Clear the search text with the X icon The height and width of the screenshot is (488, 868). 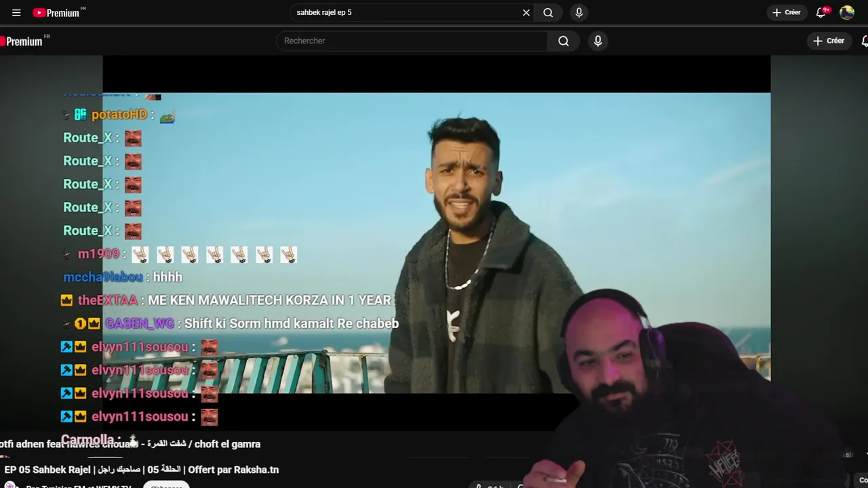[x=526, y=12]
